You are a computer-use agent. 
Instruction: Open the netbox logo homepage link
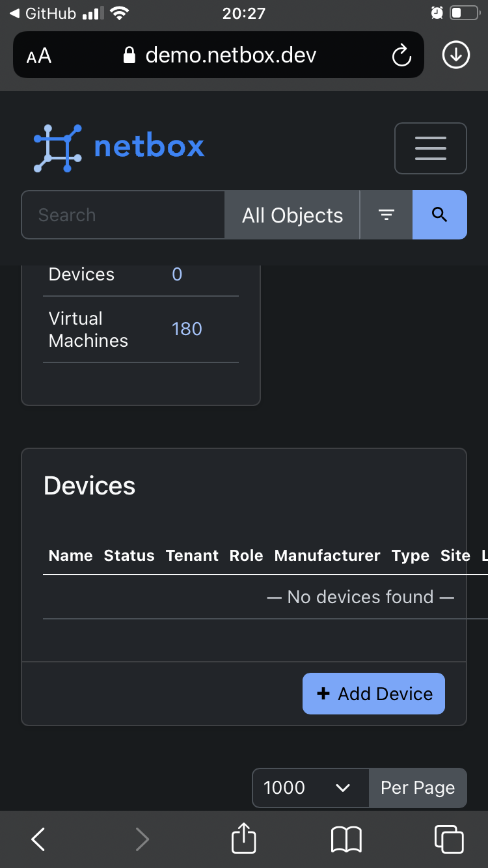118,148
